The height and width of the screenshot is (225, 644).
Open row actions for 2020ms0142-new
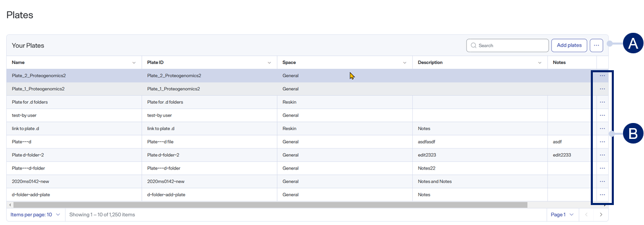click(602, 181)
